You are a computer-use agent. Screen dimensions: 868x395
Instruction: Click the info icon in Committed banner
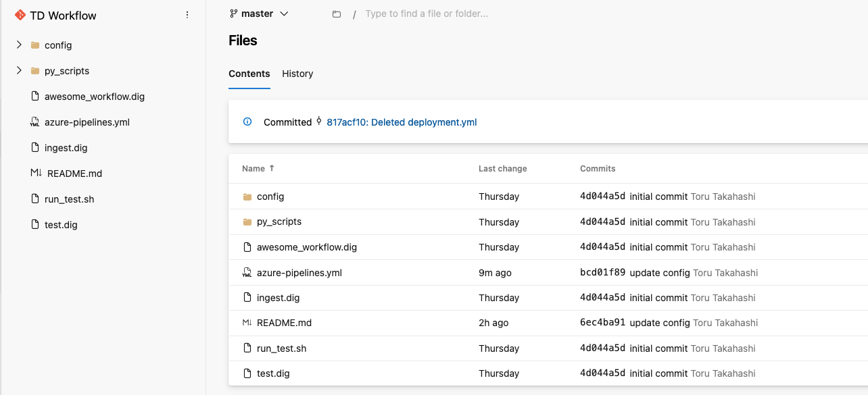[x=247, y=122]
